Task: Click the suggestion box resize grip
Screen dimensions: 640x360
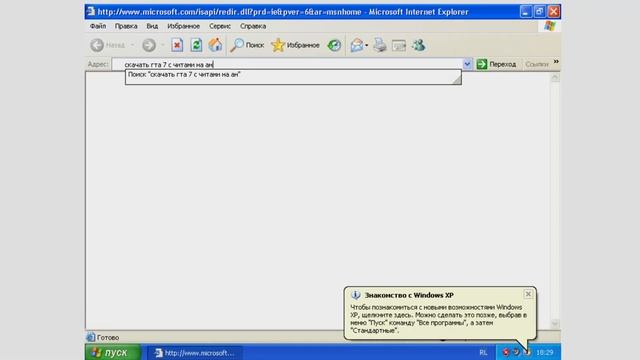Action: tap(457, 80)
